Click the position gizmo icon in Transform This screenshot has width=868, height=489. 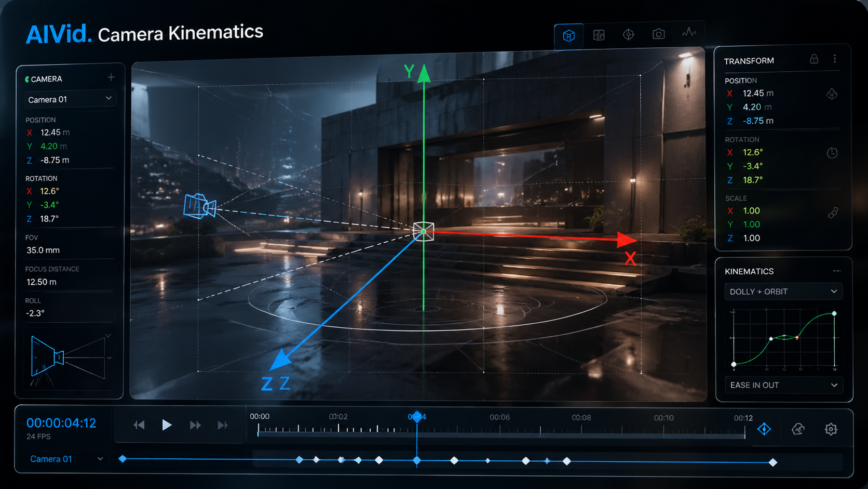point(832,94)
